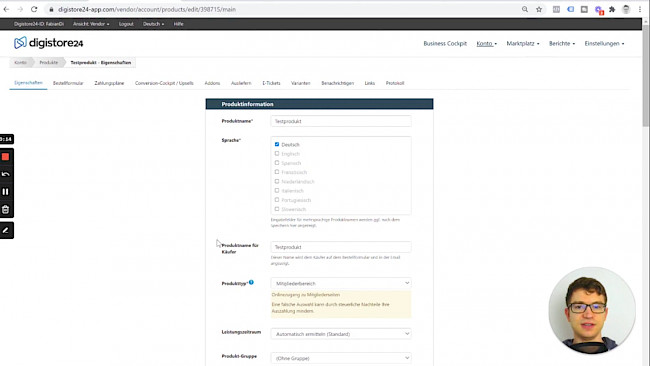Image resolution: width=650 pixels, height=366 pixels.
Task: Uncheck the Deutsch language checkbox
Action: 277,144
